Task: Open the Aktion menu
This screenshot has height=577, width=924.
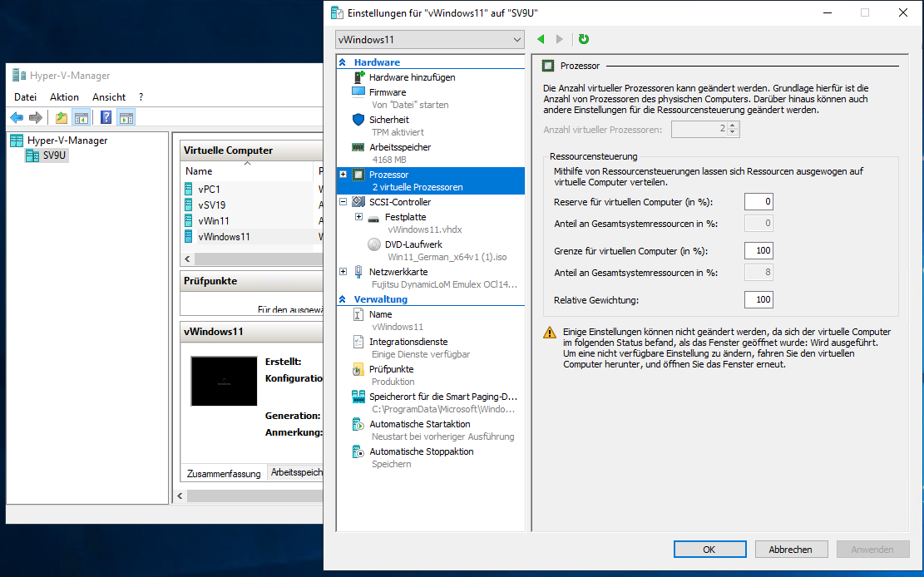Action: [64, 96]
